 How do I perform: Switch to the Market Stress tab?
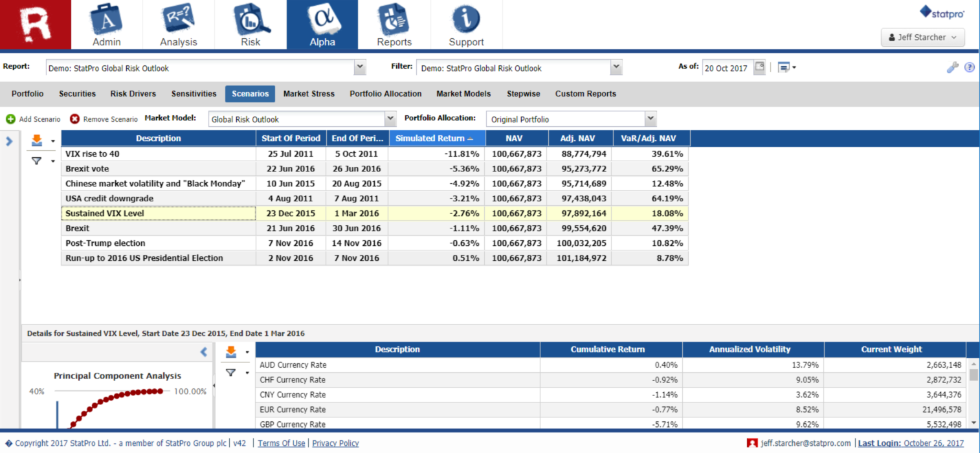click(x=309, y=94)
